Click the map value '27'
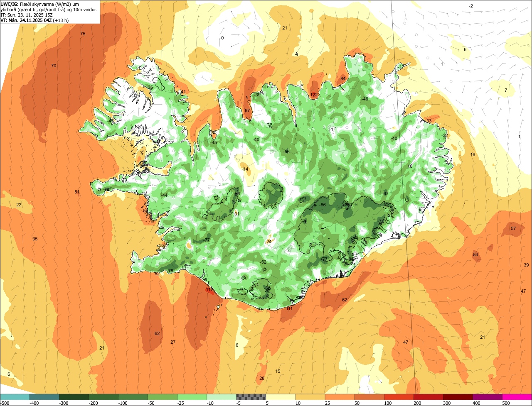Viewport: 532px width, 406px height. tap(173, 342)
